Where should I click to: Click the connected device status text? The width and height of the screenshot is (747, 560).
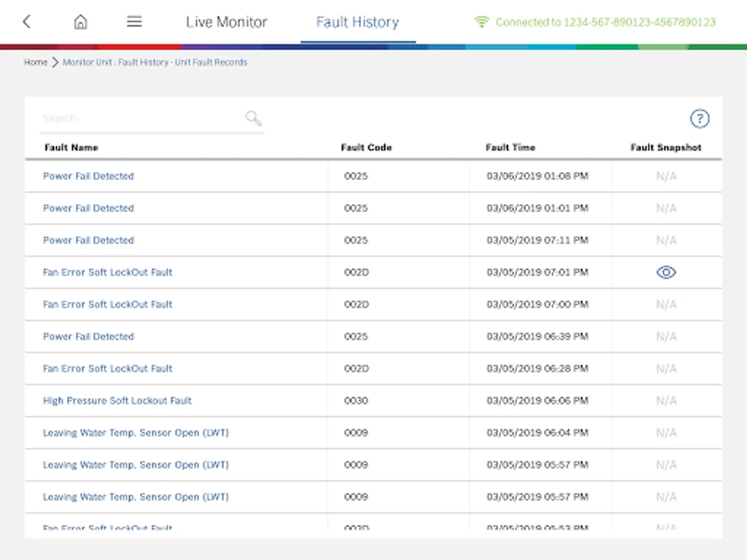pyautogui.click(x=606, y=22)
